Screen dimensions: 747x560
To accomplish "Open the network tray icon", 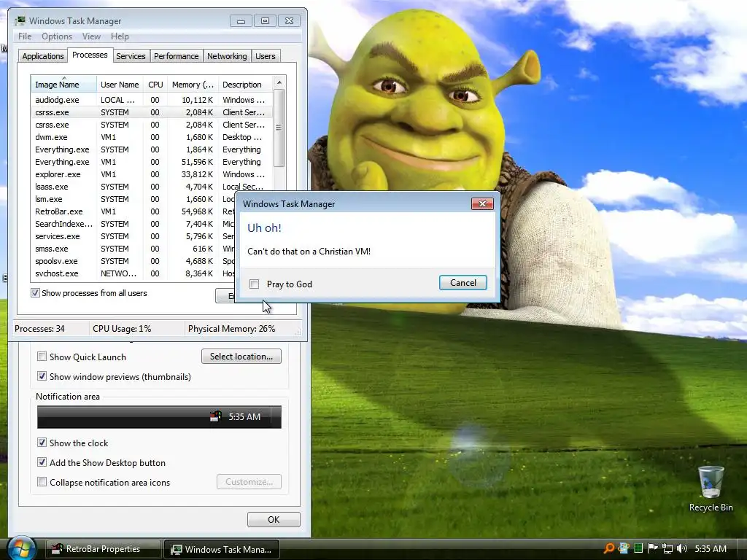I will pyautogui.click(x=667, y=548).
